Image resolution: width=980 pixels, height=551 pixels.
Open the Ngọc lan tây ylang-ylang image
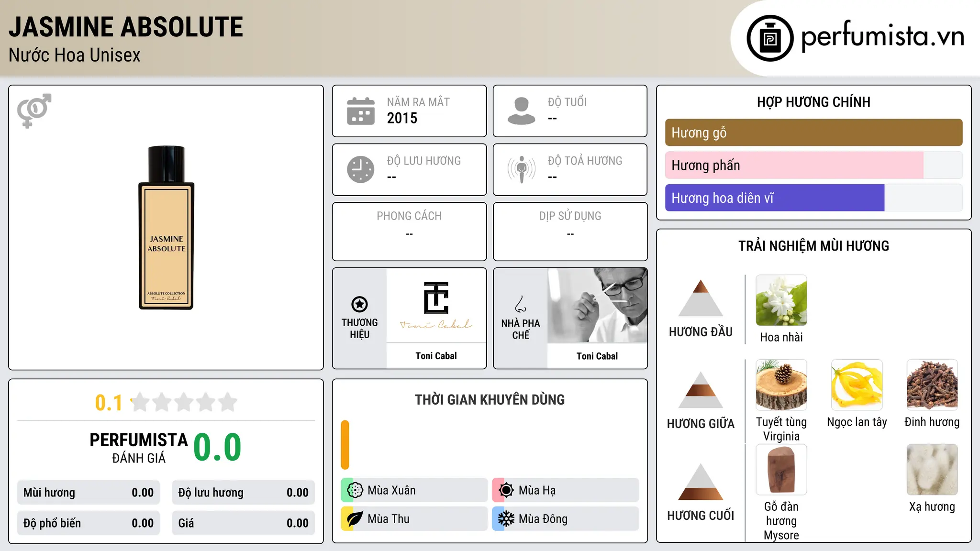(857, 385)
